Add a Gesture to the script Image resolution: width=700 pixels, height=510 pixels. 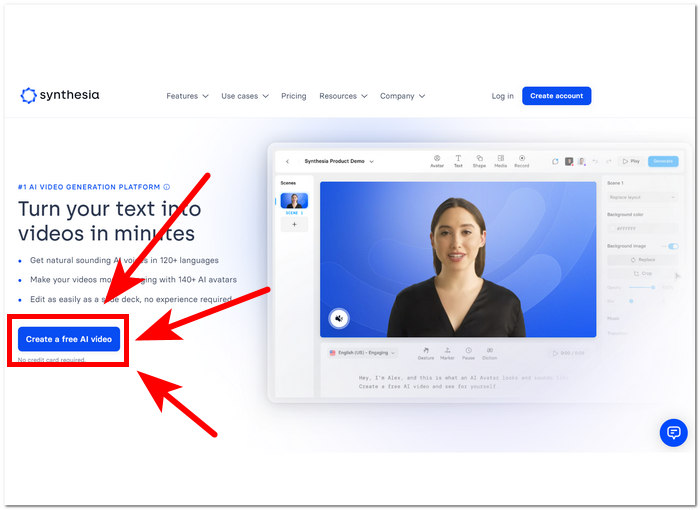(x=426, y=353)
